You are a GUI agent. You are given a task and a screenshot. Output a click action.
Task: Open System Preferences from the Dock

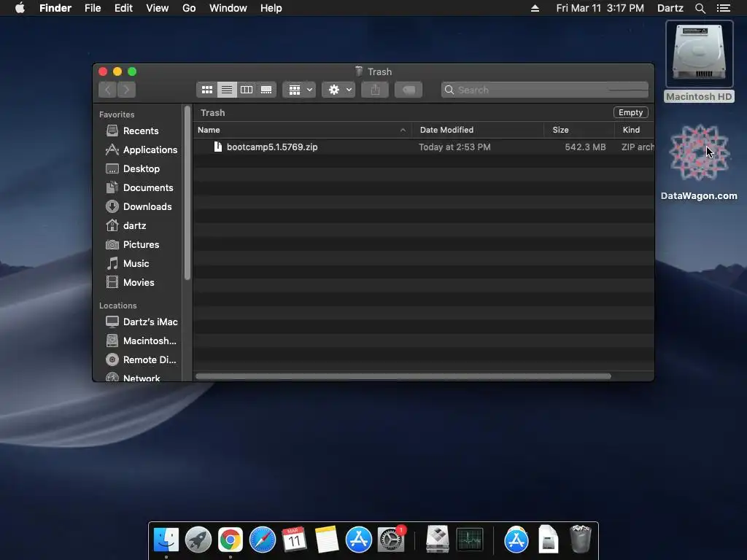391,540
